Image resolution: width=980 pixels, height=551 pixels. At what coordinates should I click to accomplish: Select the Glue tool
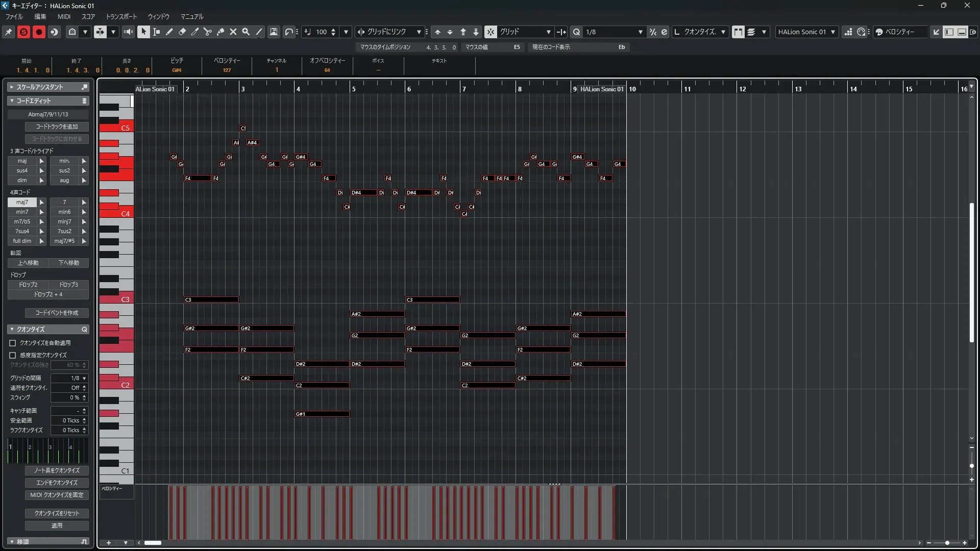click(220, 32)
